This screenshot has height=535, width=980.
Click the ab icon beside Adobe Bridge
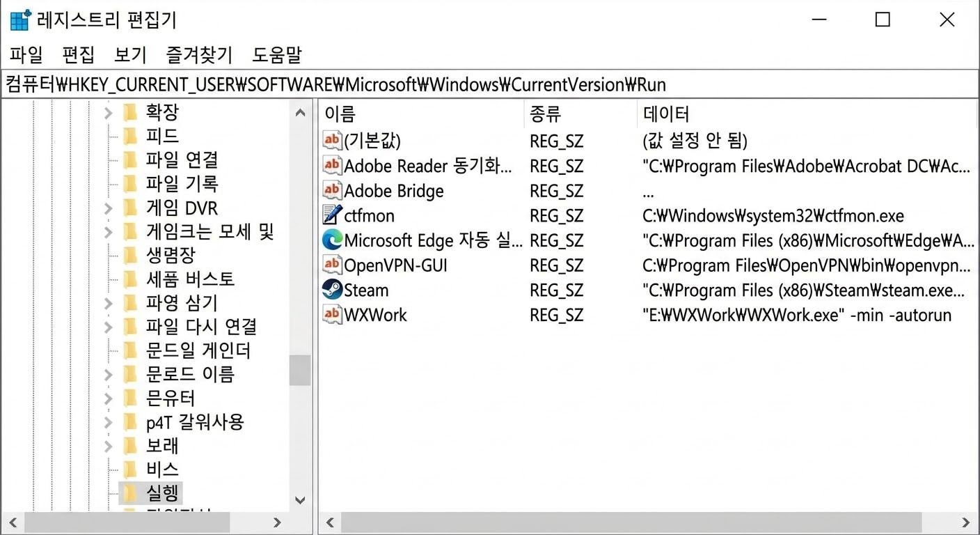[332, 191]
